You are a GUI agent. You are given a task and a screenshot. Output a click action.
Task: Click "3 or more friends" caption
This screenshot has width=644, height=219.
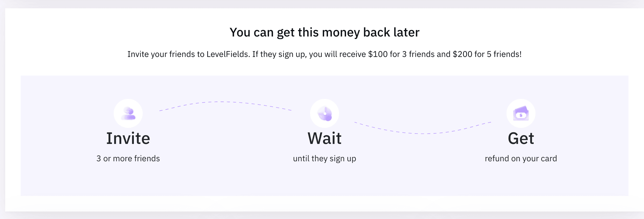click(128, 158)
